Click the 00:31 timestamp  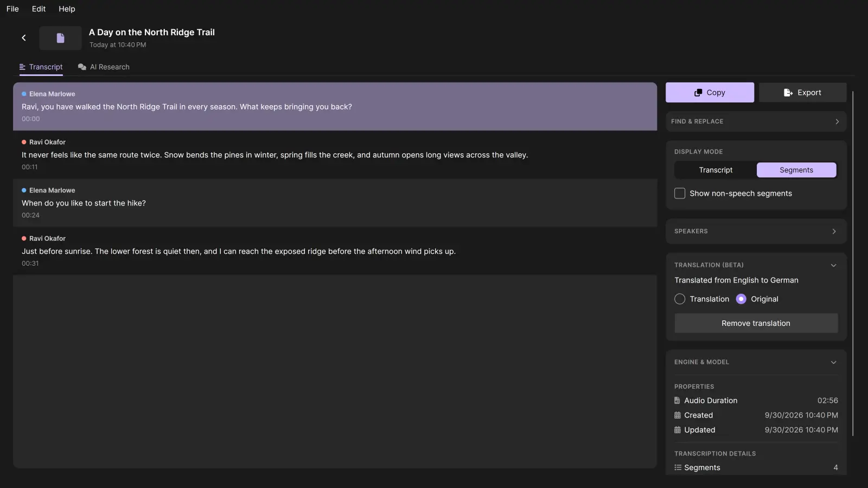point(30,264)
